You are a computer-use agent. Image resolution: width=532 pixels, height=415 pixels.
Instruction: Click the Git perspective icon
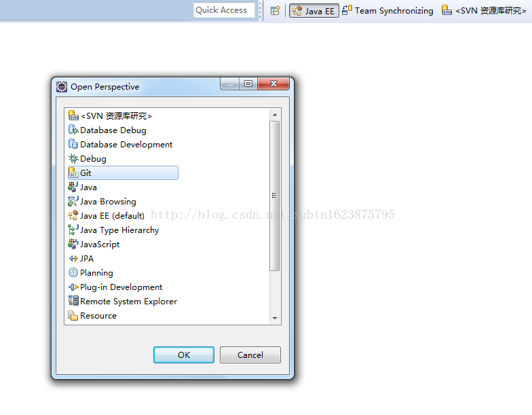tap(73, 173)
